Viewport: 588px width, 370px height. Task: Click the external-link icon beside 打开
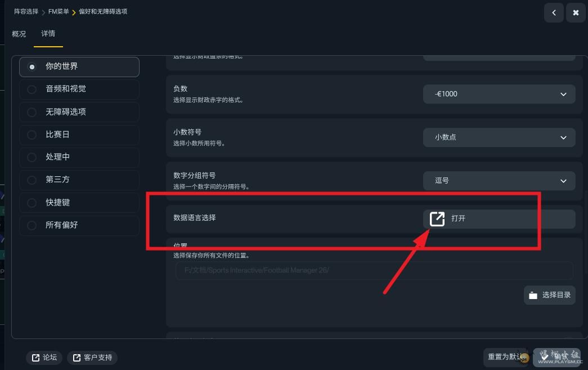click(437, 219)
